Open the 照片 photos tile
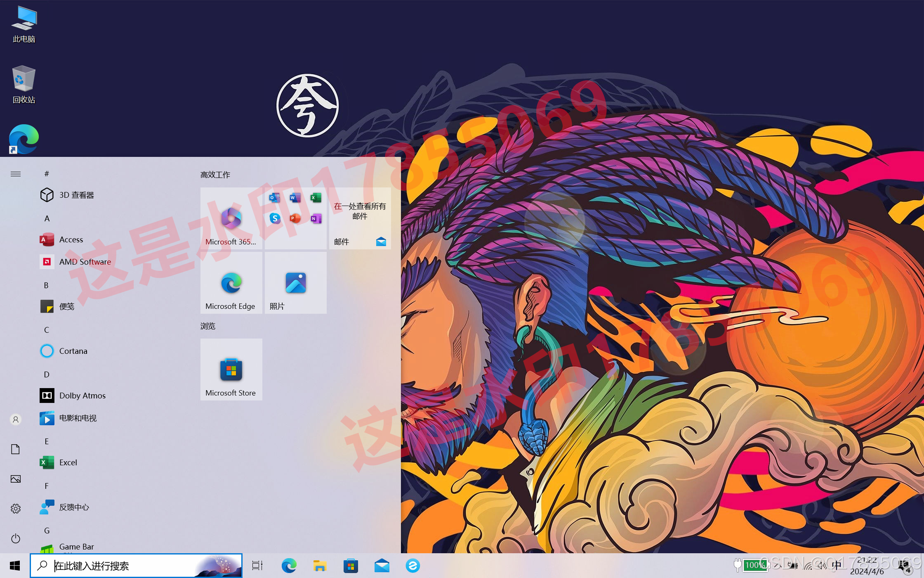This screenshot has height=578, width=924. click(x=295, y=283)
